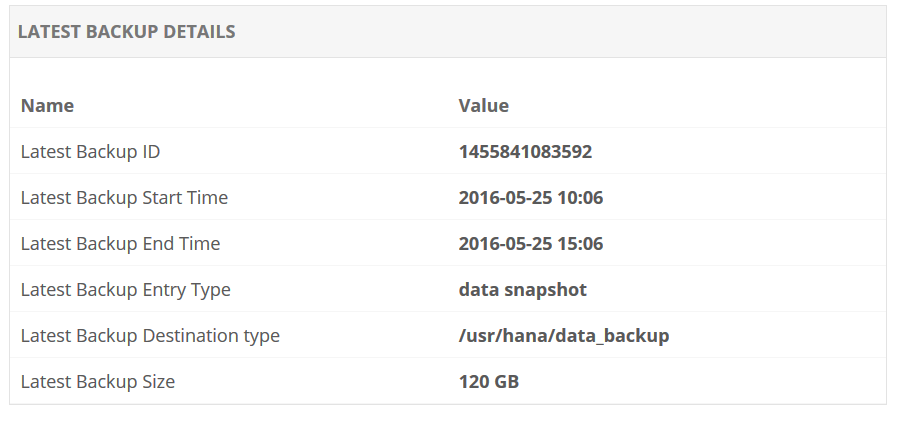Viewport: 900px width, 425px height.
Task: Select the Latest Backup ID label
Action: (90, 152)
